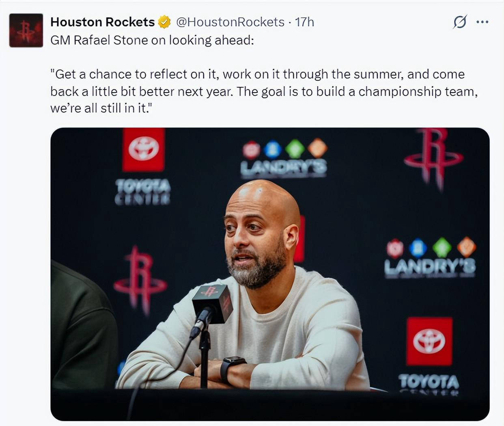Open the Houston Rockets profile avatar
Viewport: 504px width, 426px height.
pos(26,30)
